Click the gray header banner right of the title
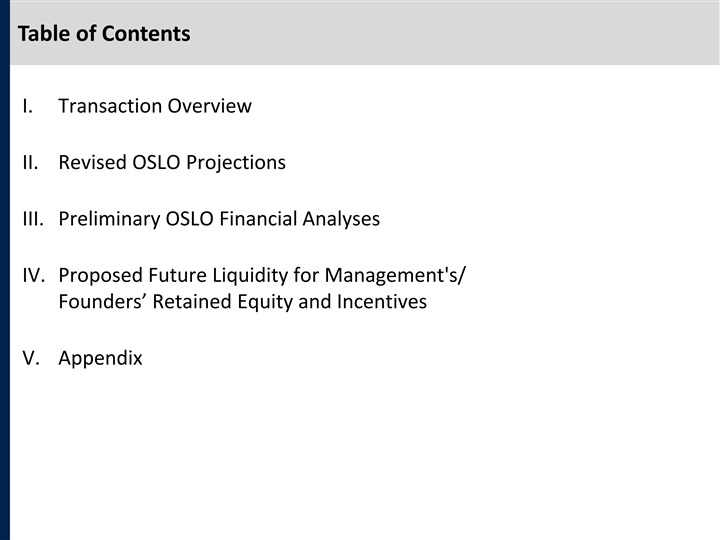The image size is (720, 540). click(450, 34)
